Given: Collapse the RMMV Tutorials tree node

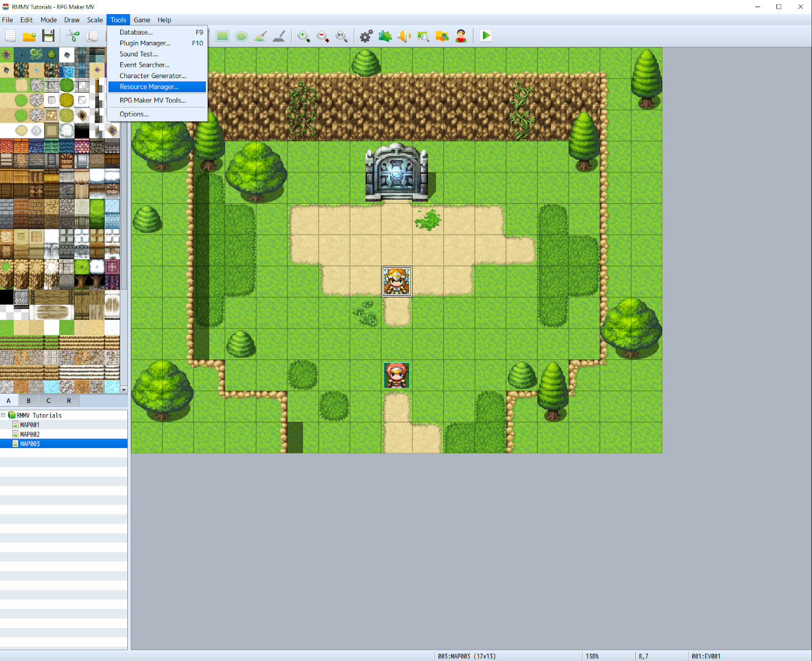Looking at the screenshot, I should click(x=3, y=415).
